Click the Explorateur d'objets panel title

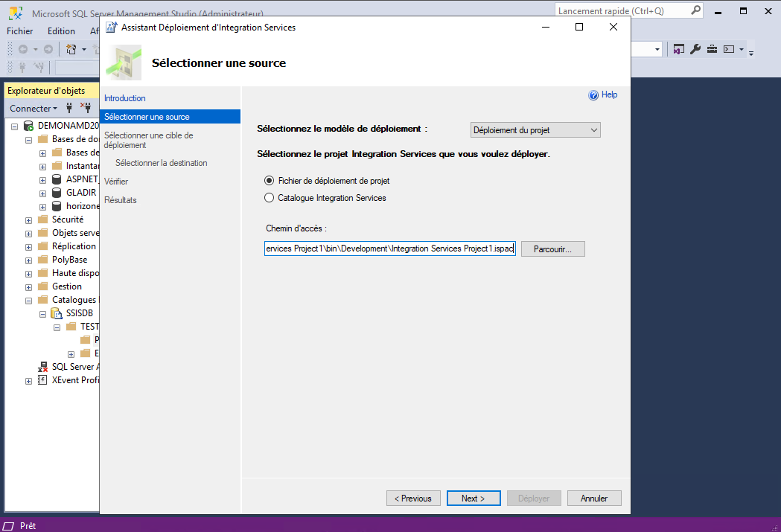click(x=46, y=91)
